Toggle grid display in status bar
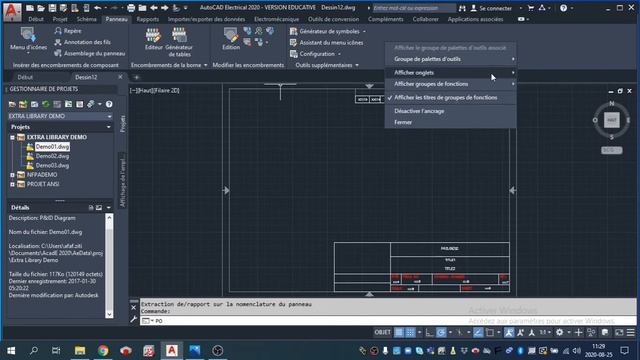Screen dimensions: 640x360 click(x=399, y=333)
